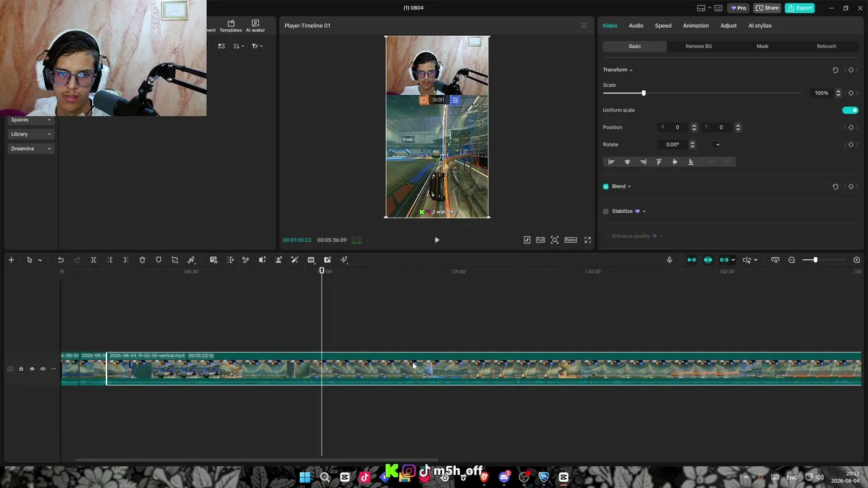Click the Pro button

click(738, 8)
